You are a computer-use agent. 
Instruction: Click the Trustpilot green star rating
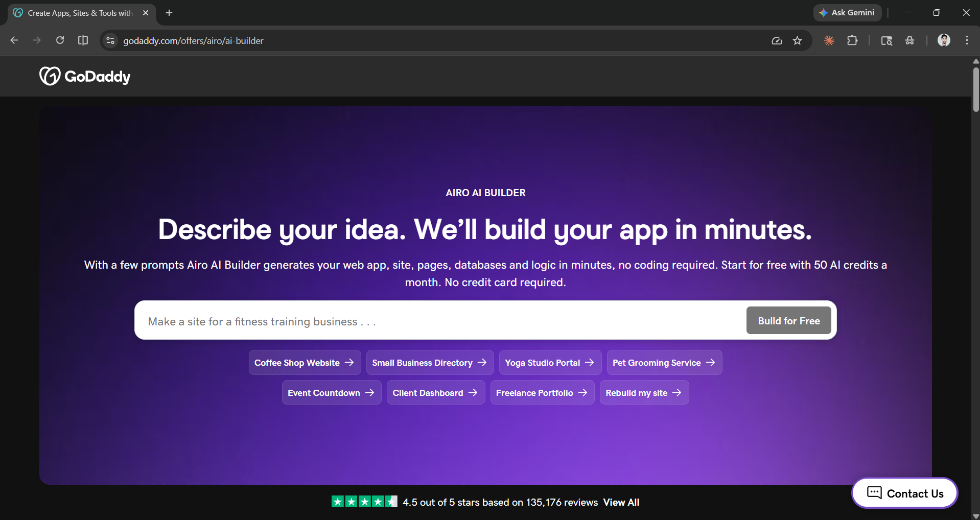pyautogui.click(x=364, y=502)
